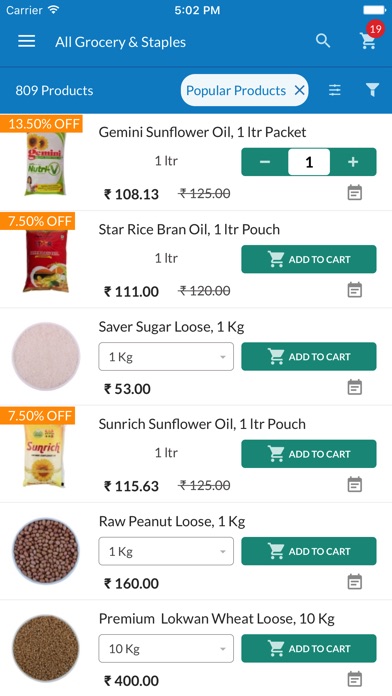
Task: Open the hamburger navigation menu
Action: click(x=27, y=41)
